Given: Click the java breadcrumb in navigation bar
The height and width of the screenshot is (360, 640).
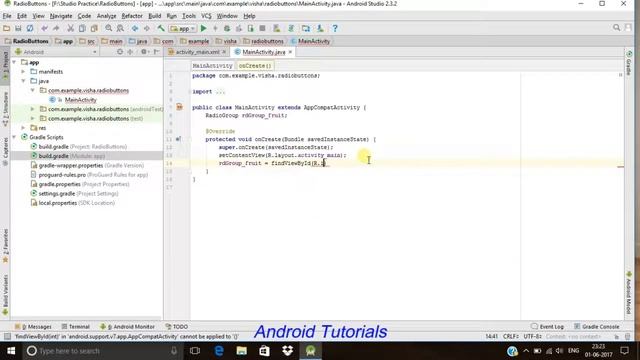Looking at the screenshot, I should pyautogui.click(x=138, y=41).
